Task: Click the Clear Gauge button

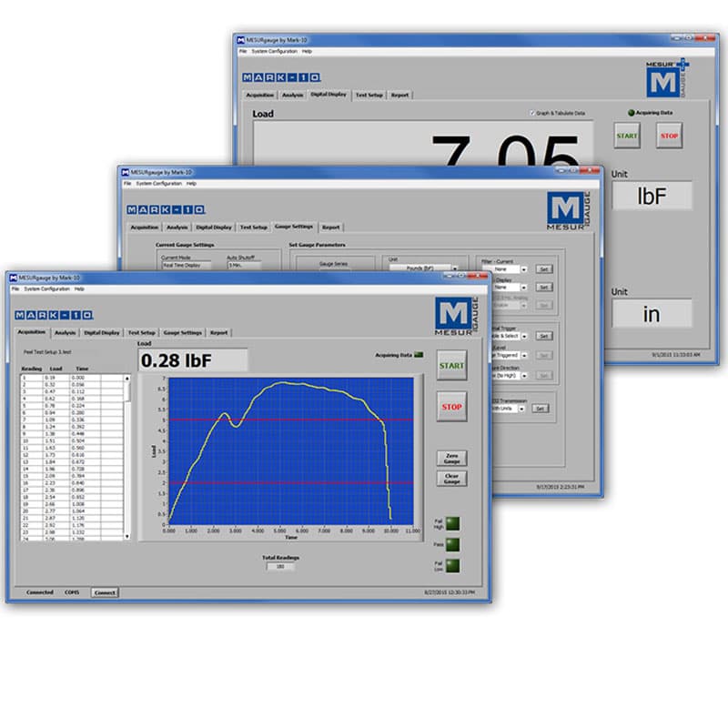Action: 451,479
